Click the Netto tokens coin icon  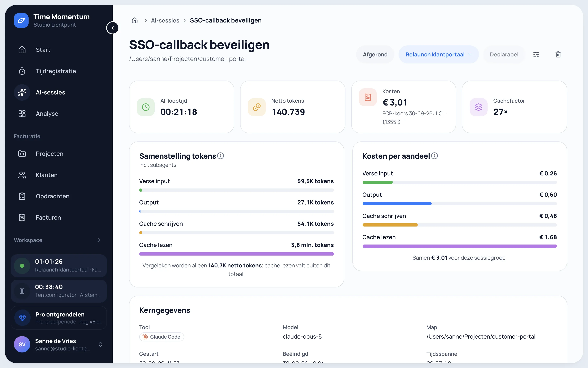click(x=257, y=107)
